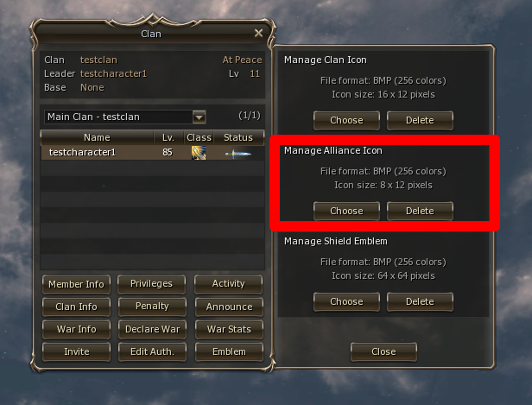The width and height of the screenshot is (532, 405).
Task: Click the Invite button
Action: (77, 351)
